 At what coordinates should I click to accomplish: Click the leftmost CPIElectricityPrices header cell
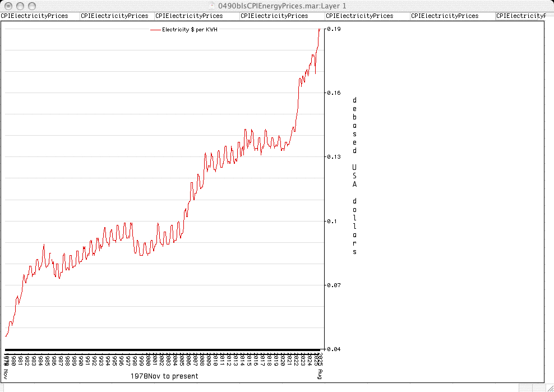35,16
